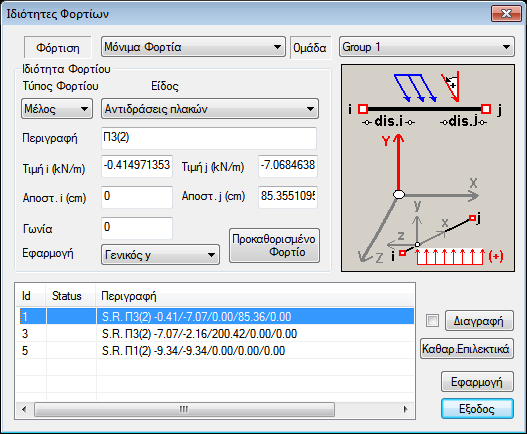Click the Καθαρ.Επιλεκτικά button

coord(467,349)
